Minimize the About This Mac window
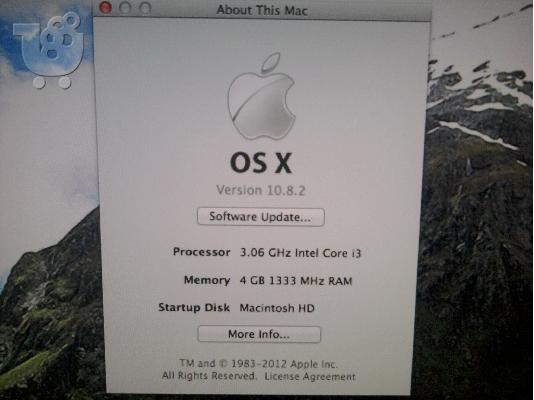 (x=125, y=7)
